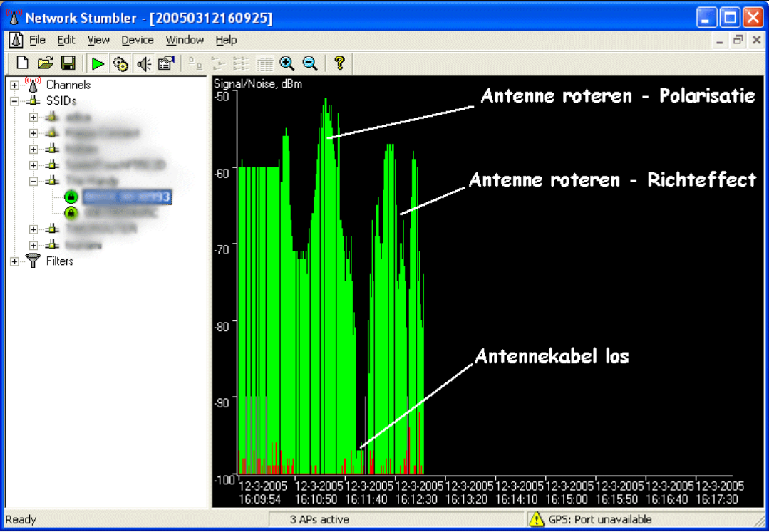The image size is (769, 532).
Task: Collapse the SSIDs tree node
Action: (x=15, y=101)
